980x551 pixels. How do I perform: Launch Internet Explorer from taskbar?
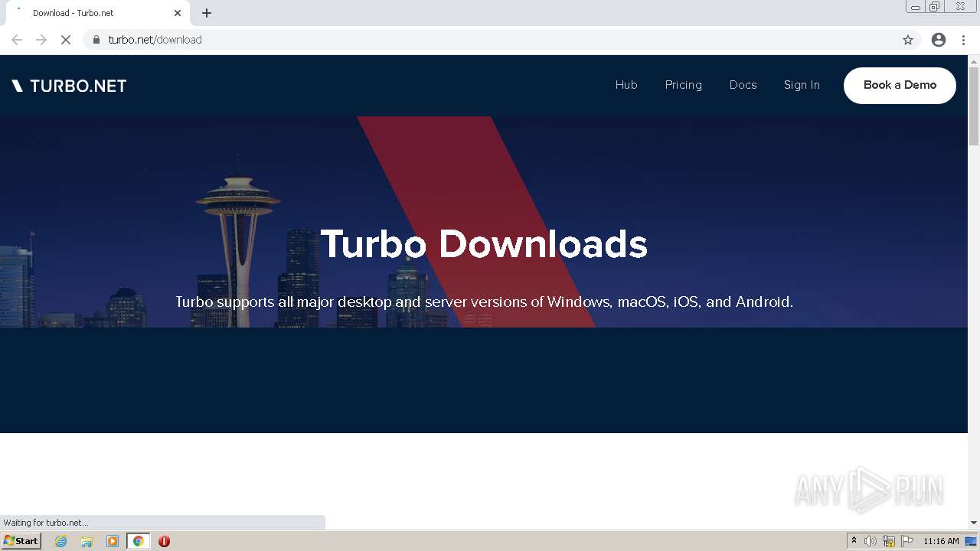point(61,541)
